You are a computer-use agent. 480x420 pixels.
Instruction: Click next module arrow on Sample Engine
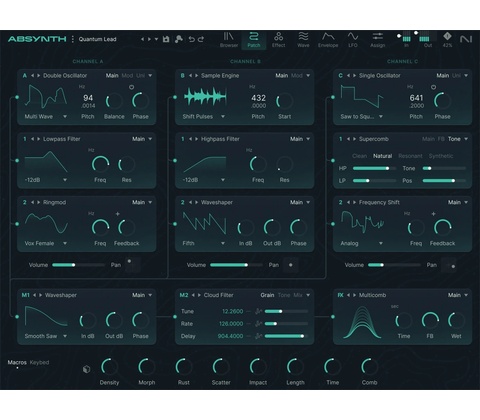click(197, 76)
